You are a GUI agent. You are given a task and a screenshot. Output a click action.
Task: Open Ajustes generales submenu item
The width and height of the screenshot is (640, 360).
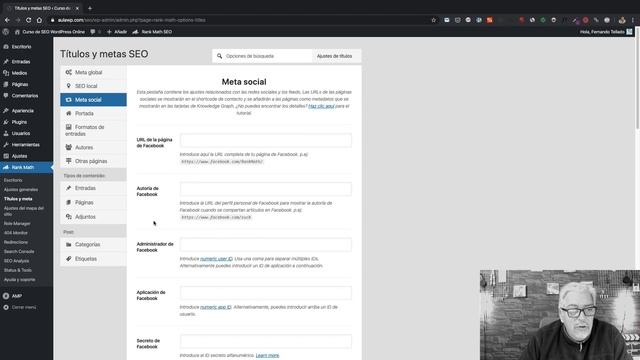pyautogui.click(x=21, y=189)
